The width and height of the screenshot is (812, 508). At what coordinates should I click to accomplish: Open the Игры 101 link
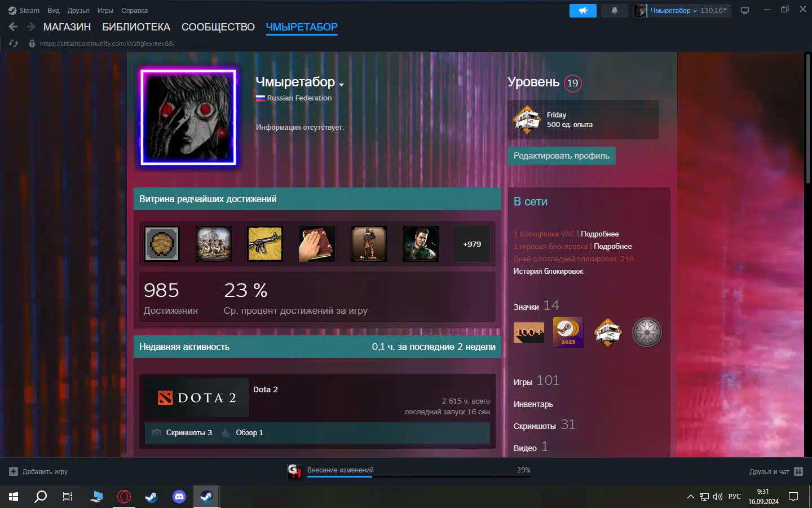tap(536, 381)
